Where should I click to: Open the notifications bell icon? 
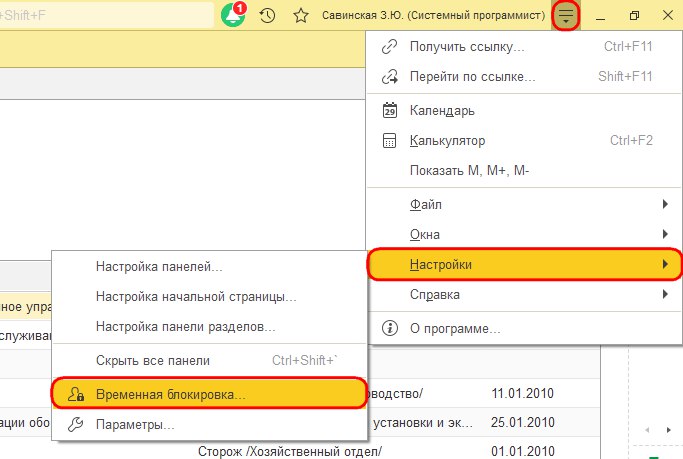tap(233, 15)
